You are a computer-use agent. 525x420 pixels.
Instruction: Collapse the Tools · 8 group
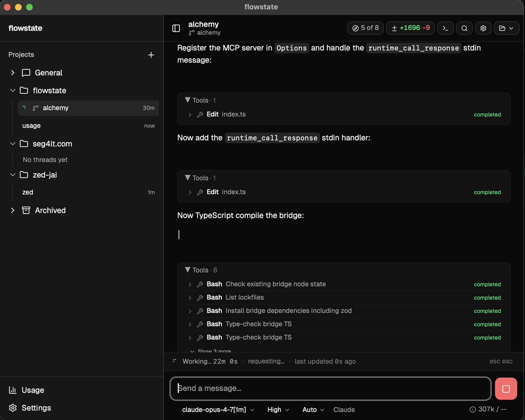tap(200, 270)
